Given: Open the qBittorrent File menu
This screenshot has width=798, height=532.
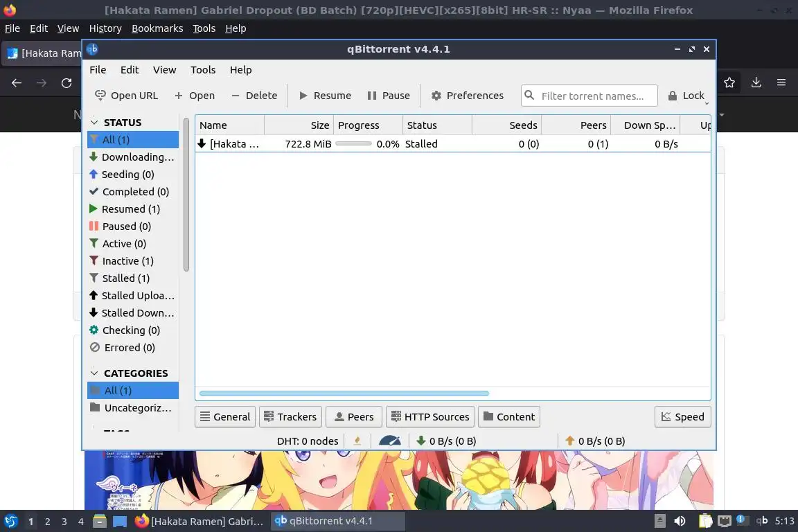Looking at the screenshot, I should coord(98,70).
